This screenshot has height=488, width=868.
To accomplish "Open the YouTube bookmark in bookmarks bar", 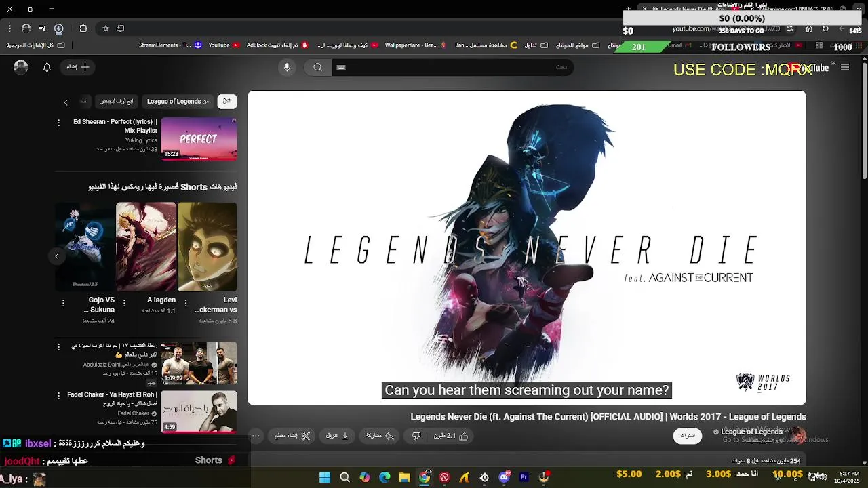I will click(x=224, y=45).
